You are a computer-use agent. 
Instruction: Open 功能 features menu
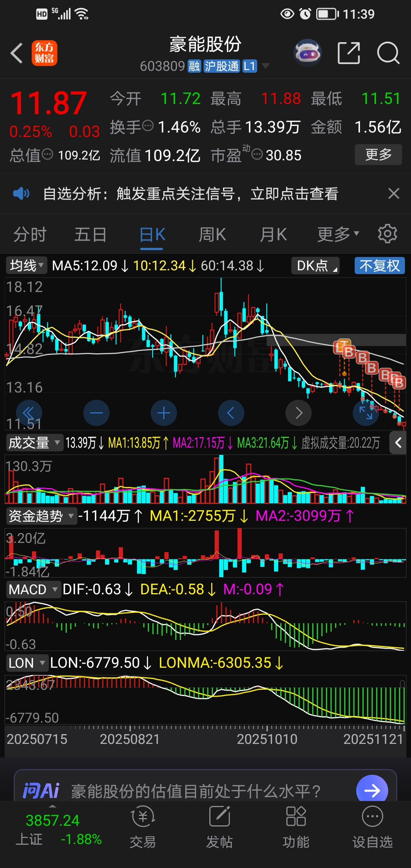[296, 828]
